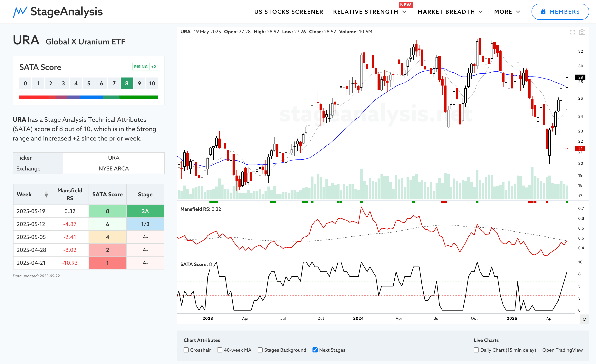596x364 pixels.
Task: Click the Members button
Action: pyautogui.click(x=560, y=12)
